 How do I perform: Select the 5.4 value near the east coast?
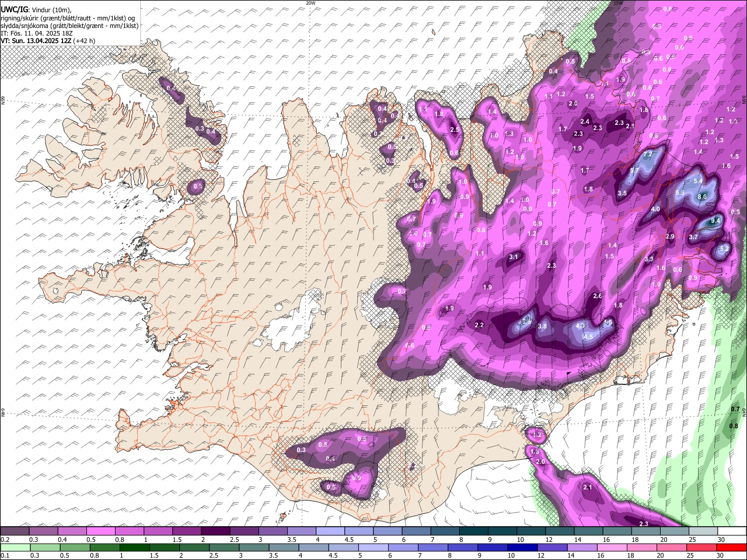698,181
